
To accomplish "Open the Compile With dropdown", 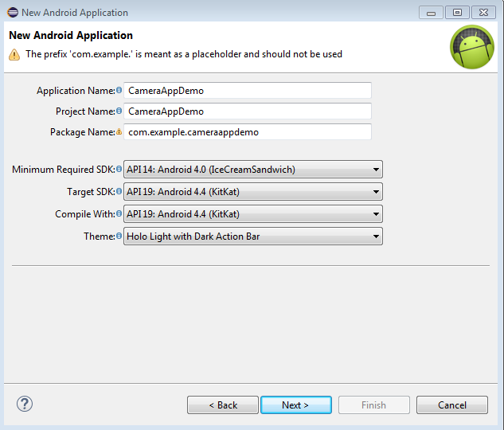I will 253,214.
